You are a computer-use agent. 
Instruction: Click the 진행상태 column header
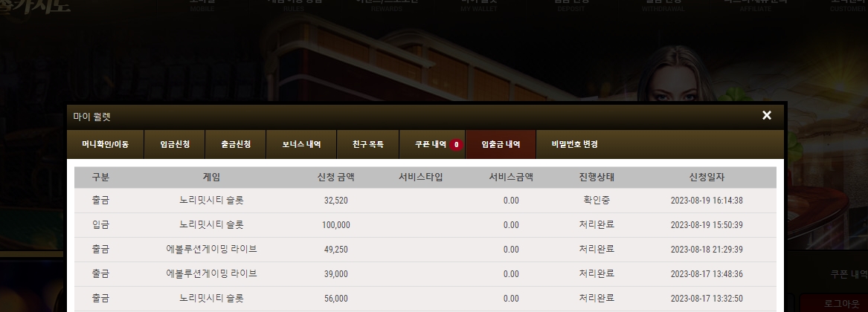click(597, 177)
